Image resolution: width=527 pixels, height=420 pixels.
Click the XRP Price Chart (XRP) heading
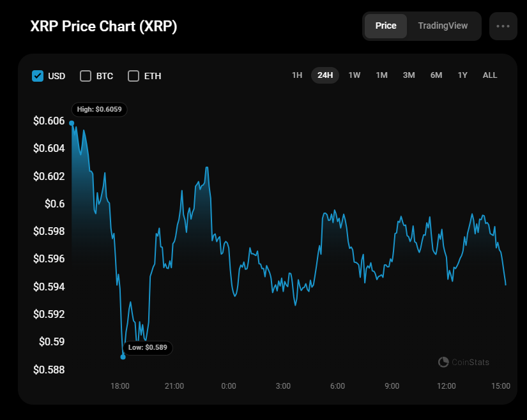pyautogui.click(x=104, y=27)
